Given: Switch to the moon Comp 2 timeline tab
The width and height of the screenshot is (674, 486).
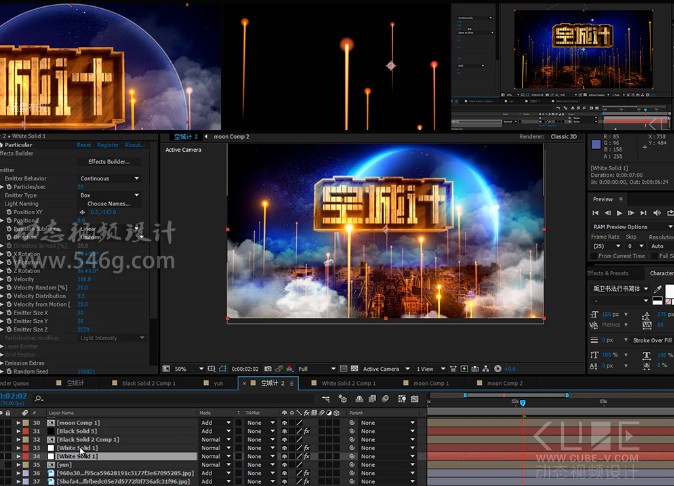Looking at the screenshot, I should (500, 383).
